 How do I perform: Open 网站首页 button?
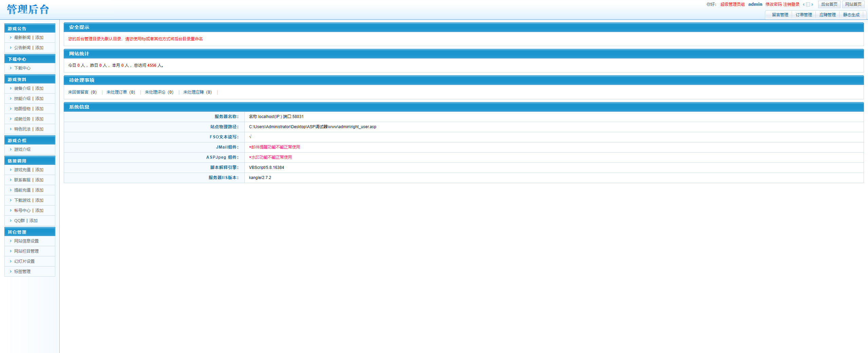click(x=853, y=4)
